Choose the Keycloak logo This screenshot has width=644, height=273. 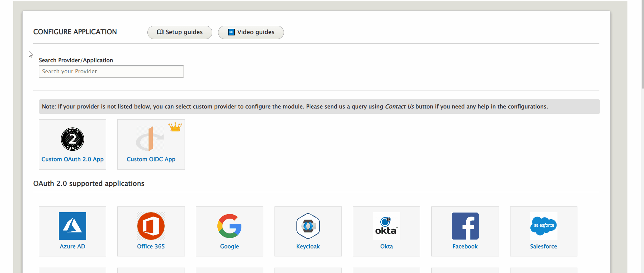pyautogui.click(x=308, y=226)
